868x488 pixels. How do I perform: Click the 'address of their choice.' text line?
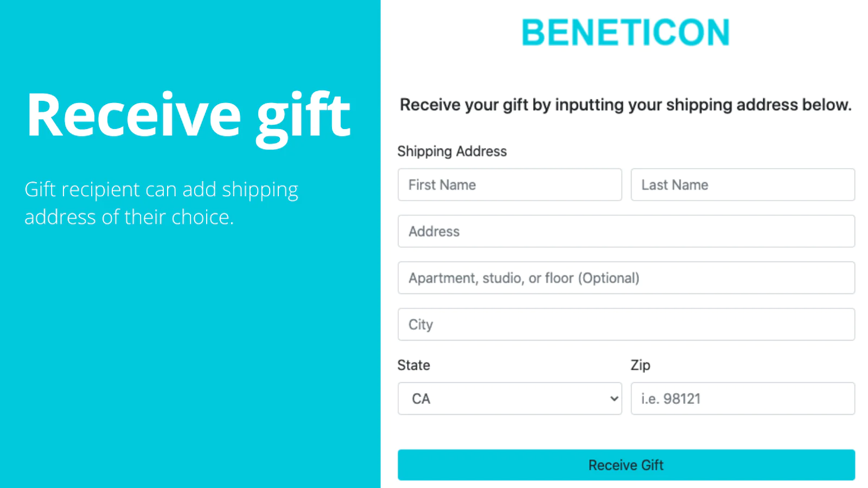[129, 217]
